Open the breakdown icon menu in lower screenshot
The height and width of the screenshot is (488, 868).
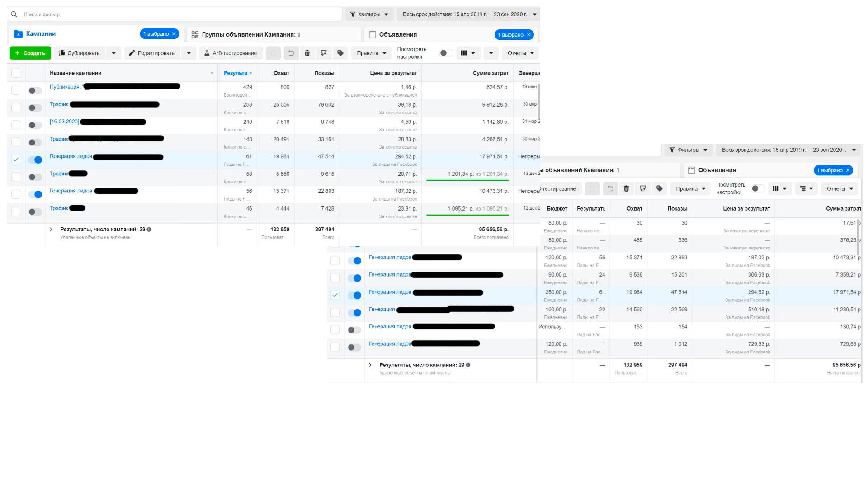(x=806, y=189)
